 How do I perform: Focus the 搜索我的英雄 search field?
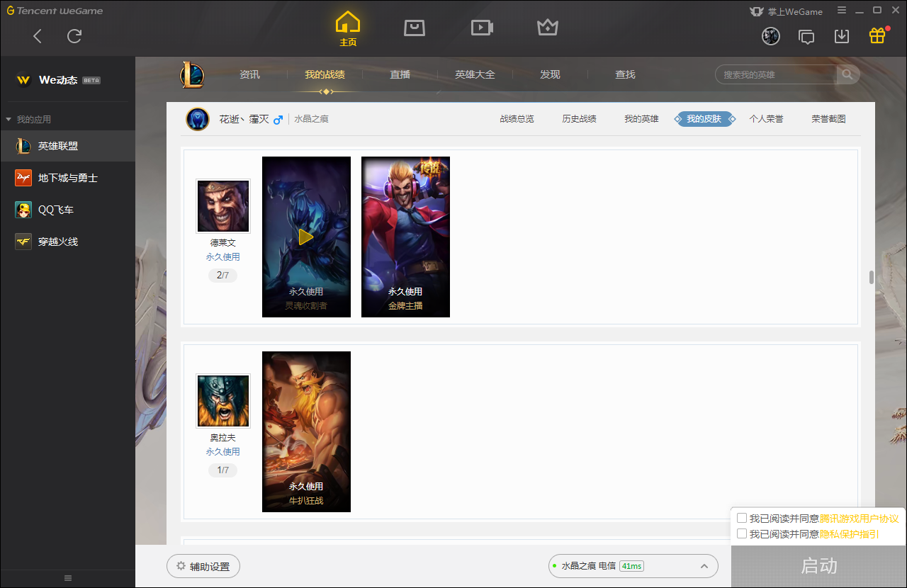776,74
